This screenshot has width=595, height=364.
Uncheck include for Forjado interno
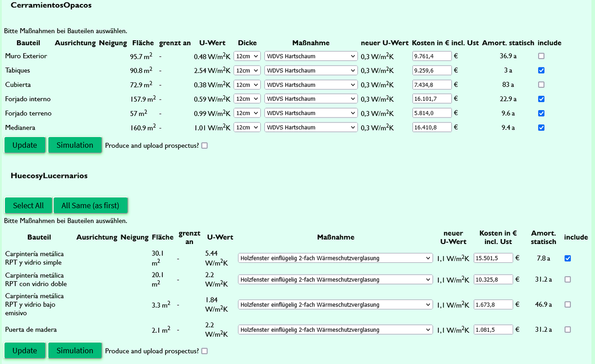541,99
